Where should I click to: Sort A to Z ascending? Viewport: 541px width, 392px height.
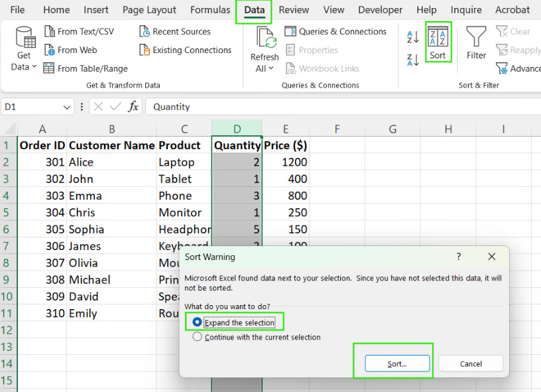[x=412, y=36]
